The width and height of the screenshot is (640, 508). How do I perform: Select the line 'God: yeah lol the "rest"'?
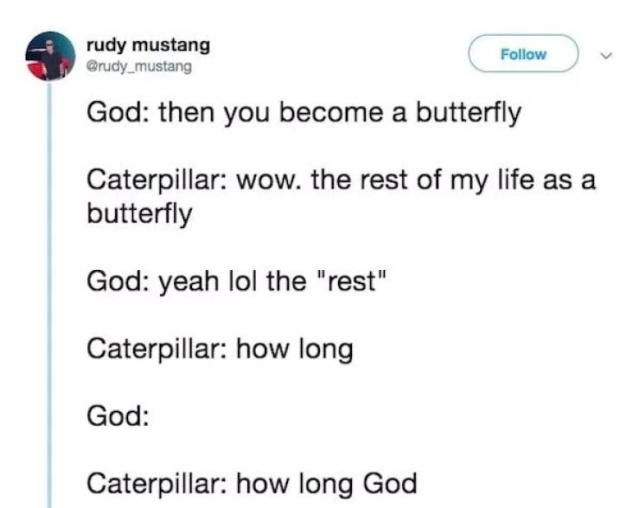click(x=236, y=282)
